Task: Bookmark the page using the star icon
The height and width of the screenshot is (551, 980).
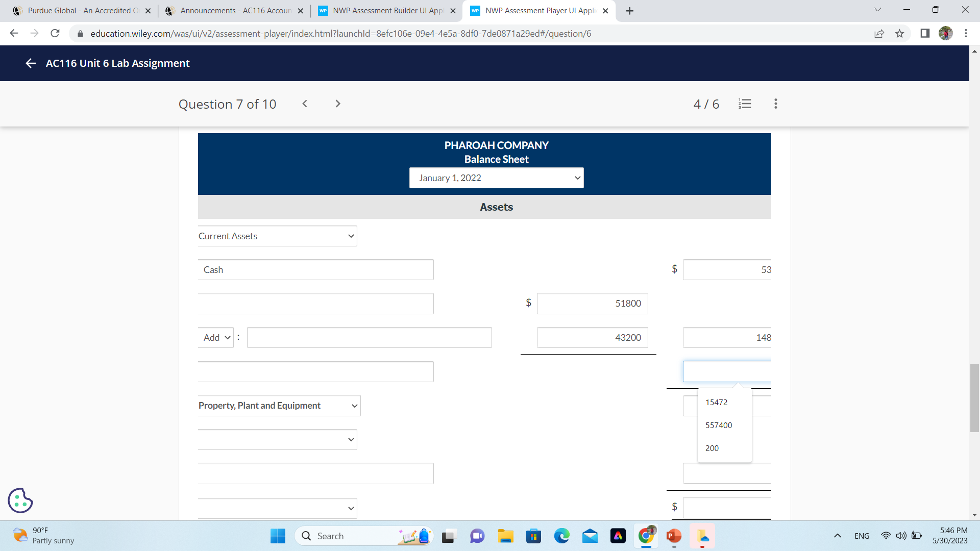Action: (x=899, y=34)
